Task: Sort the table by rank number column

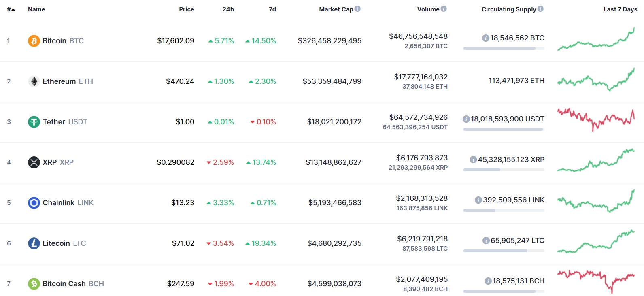Action: (x=11, y=9)
